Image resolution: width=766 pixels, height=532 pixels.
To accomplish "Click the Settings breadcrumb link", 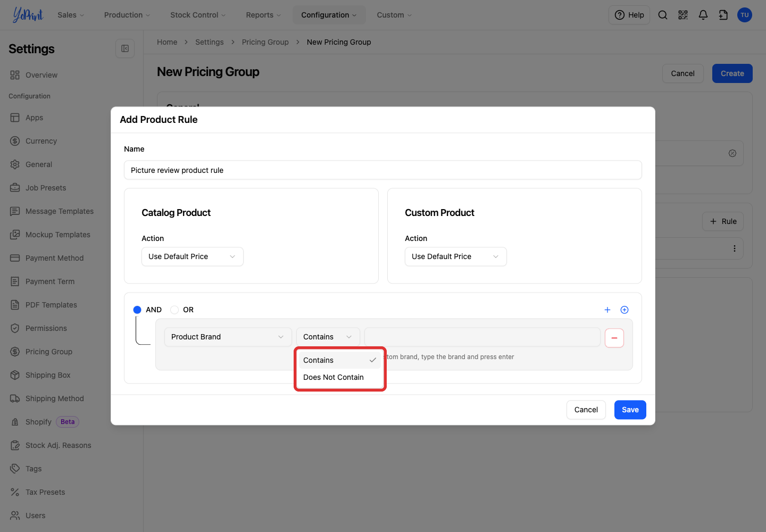I will tap(210, 42).
